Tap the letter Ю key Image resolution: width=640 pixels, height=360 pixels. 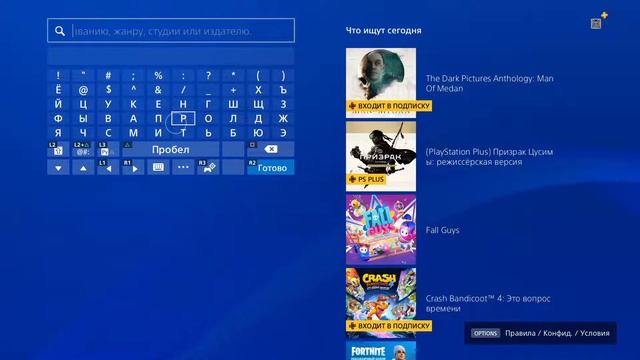pos(258,133)
